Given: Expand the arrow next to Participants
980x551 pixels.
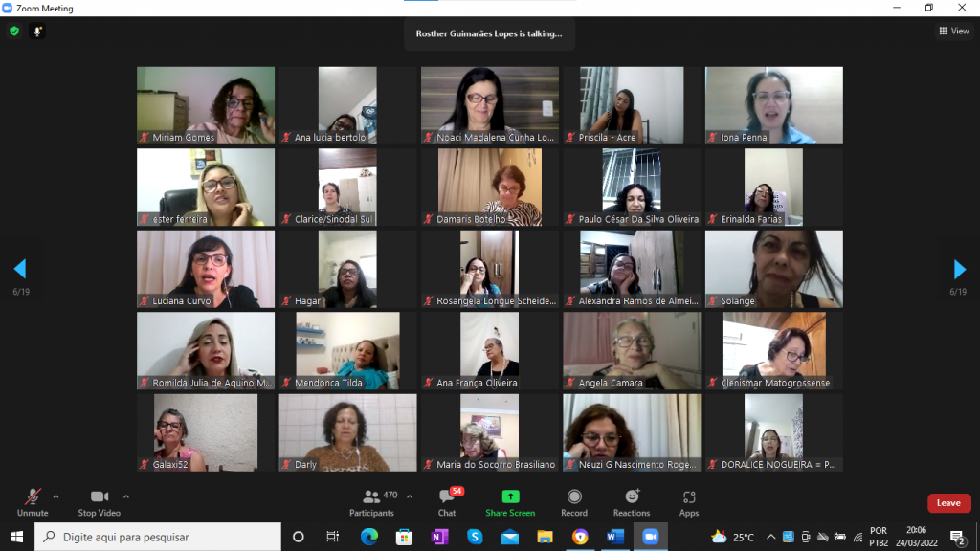Looking at the screenshot, I should pos(410,496).
